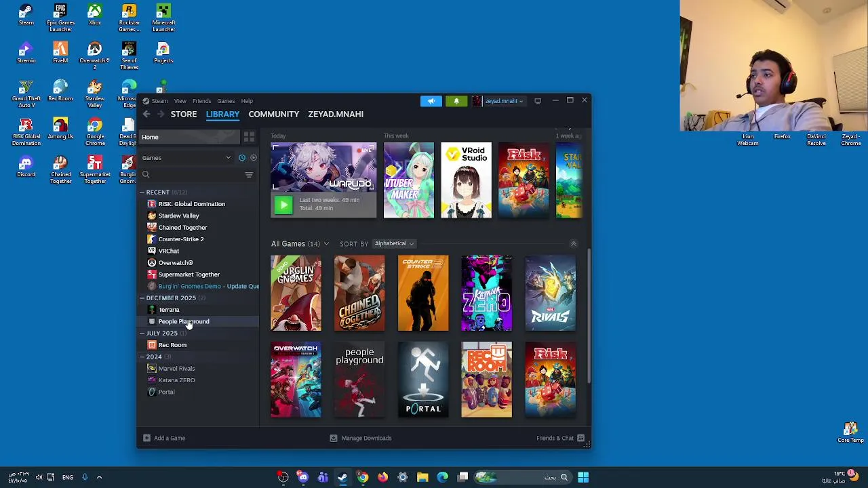This screenshot has width=868, height=488.
Task: Open the Portal cover in All Games
Action: click(x=423, y=380)
